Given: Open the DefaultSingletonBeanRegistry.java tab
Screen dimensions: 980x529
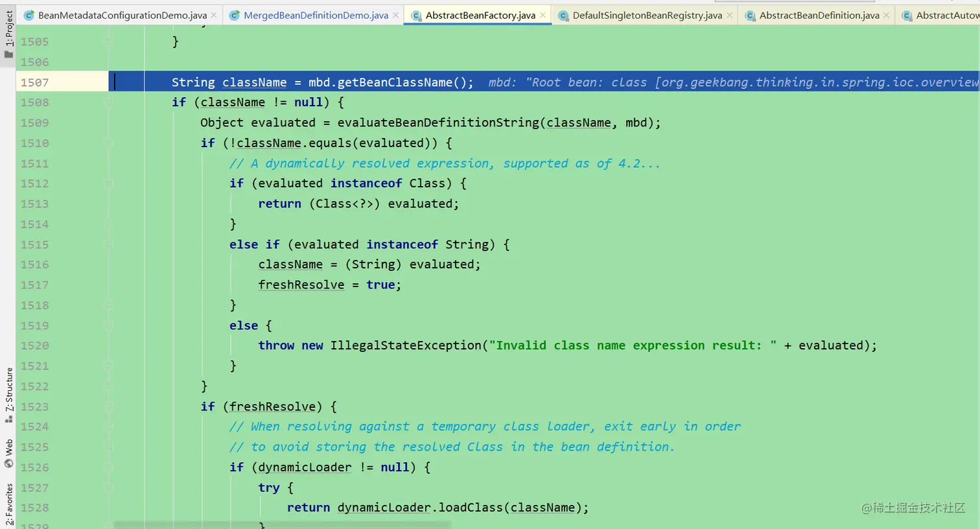Looking at the screenshot, I should pos(645,15).
